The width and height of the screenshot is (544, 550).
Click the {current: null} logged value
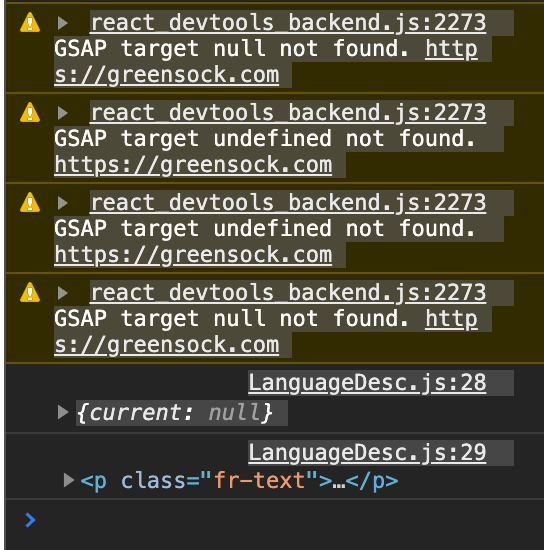pos(174,412)
